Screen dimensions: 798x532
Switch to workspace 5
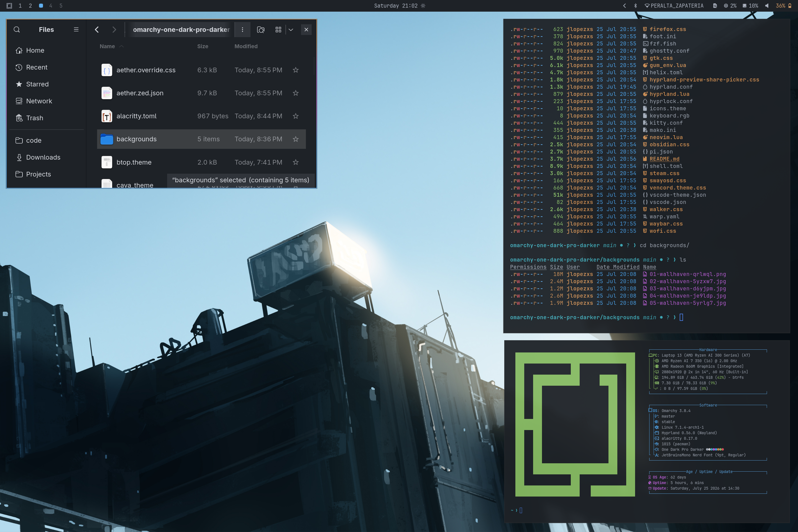tap(61, 6)
